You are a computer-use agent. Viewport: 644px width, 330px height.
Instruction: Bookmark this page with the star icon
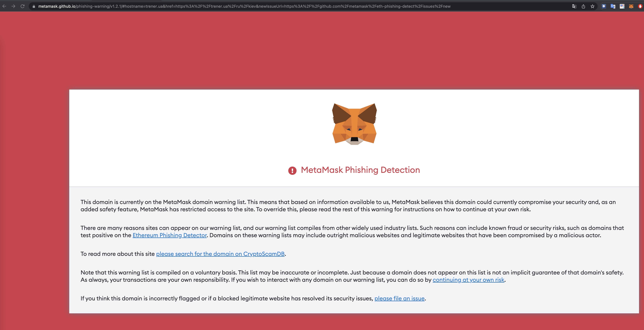tap(593, 6)
